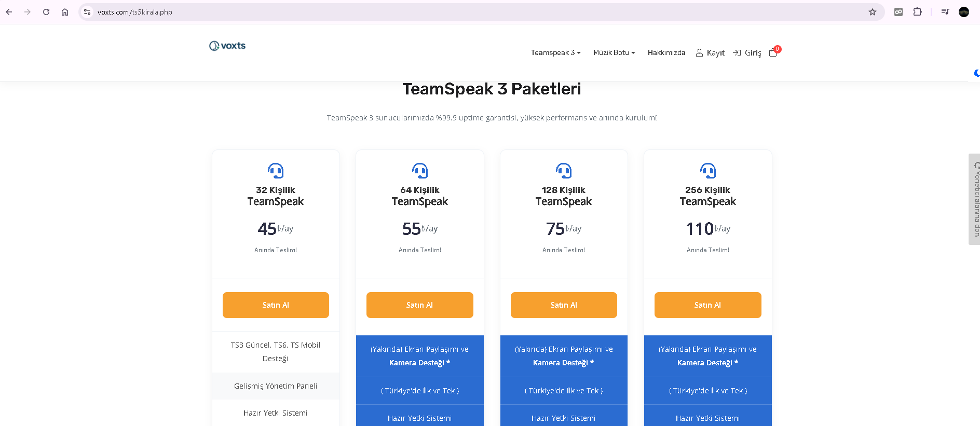Image resolution: width=980 pixels, height=426 pixels.
Task: Open the Hakkımızda page
Action: coord(666,52)
